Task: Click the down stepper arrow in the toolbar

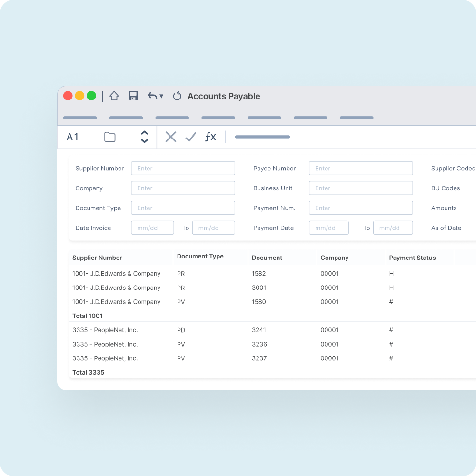Action: tap(144, 140)
